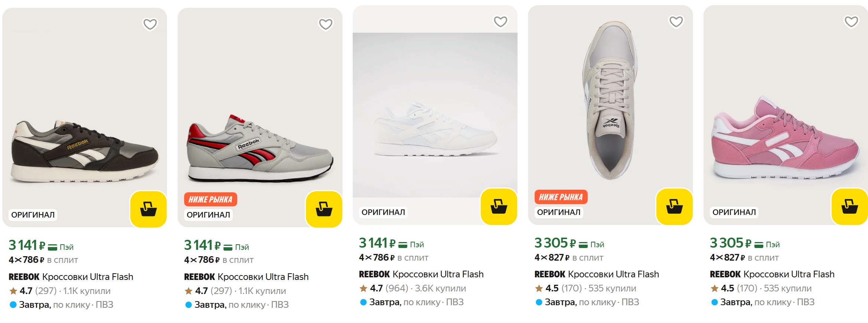Click the 'Оригинал' label on the white sneaker
Screen dimensions: 868x323
383,212
